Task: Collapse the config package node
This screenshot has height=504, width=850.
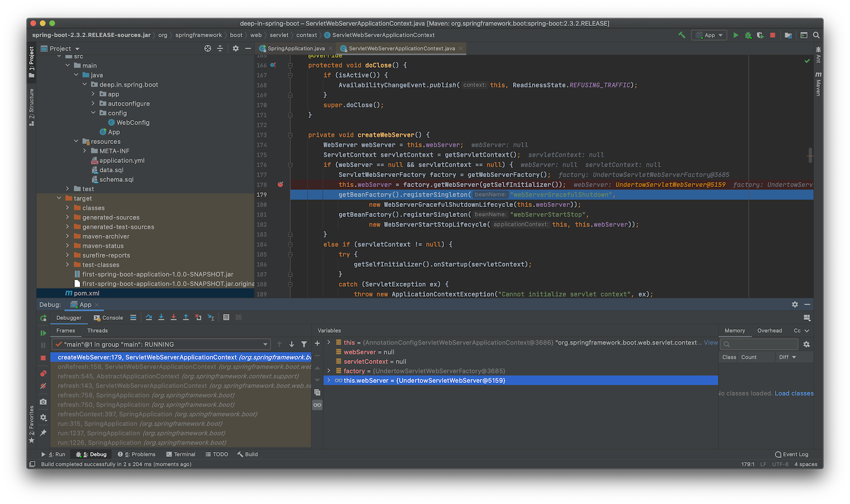Action: click(x=93, y=113)
